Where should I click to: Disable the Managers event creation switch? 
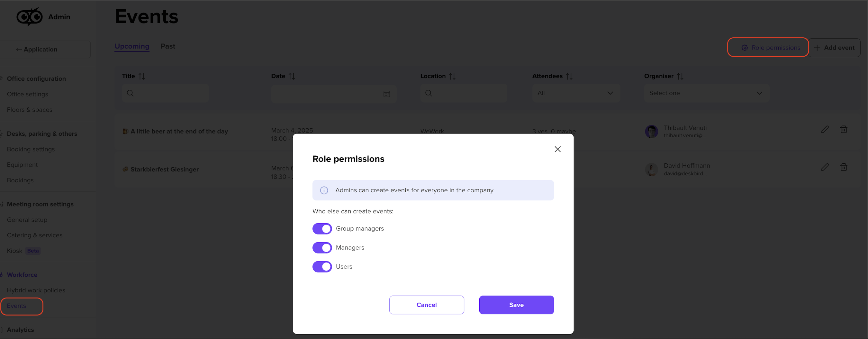322,248
